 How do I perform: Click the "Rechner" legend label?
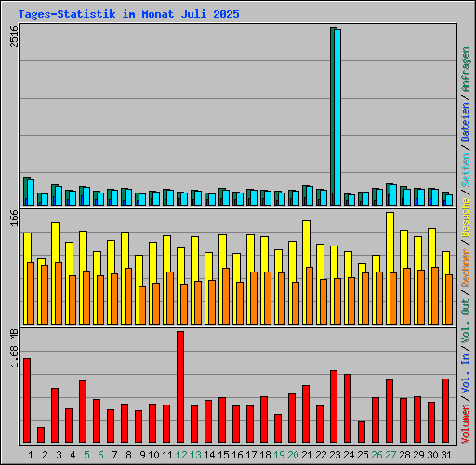tap(466, 268)
